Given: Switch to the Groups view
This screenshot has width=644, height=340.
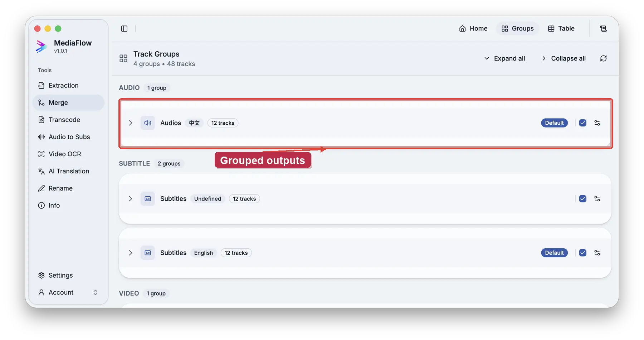Looking at the screenshot, I should 517,29.
